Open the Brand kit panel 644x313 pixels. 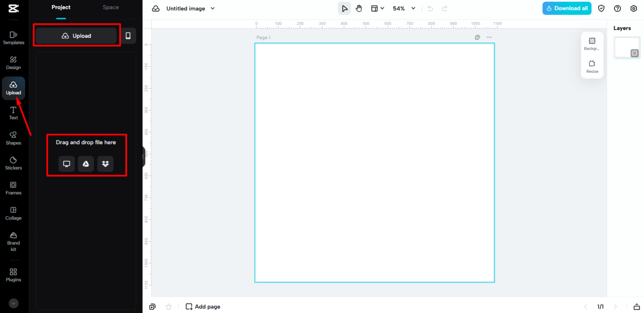coord(13,241)
